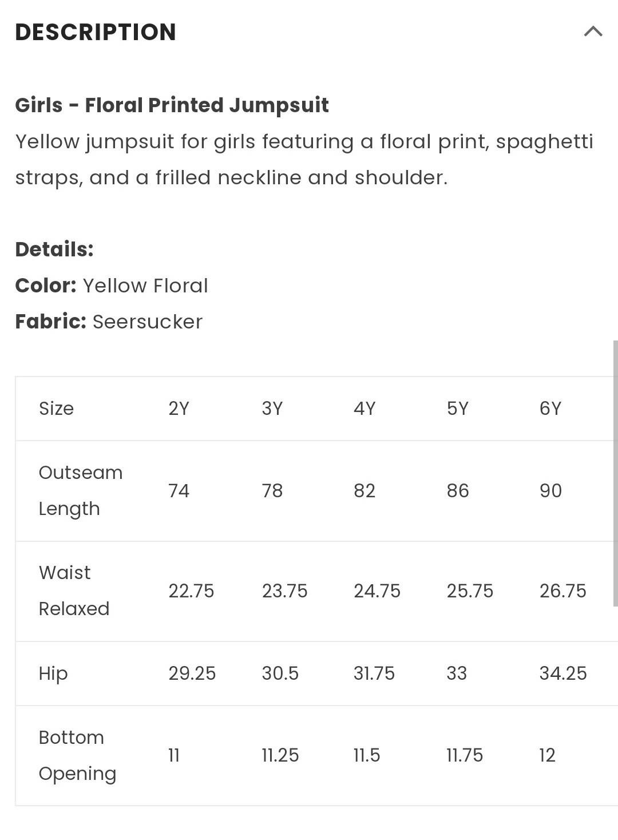Click the vertical scrollbar on right edge

(615, 473)
